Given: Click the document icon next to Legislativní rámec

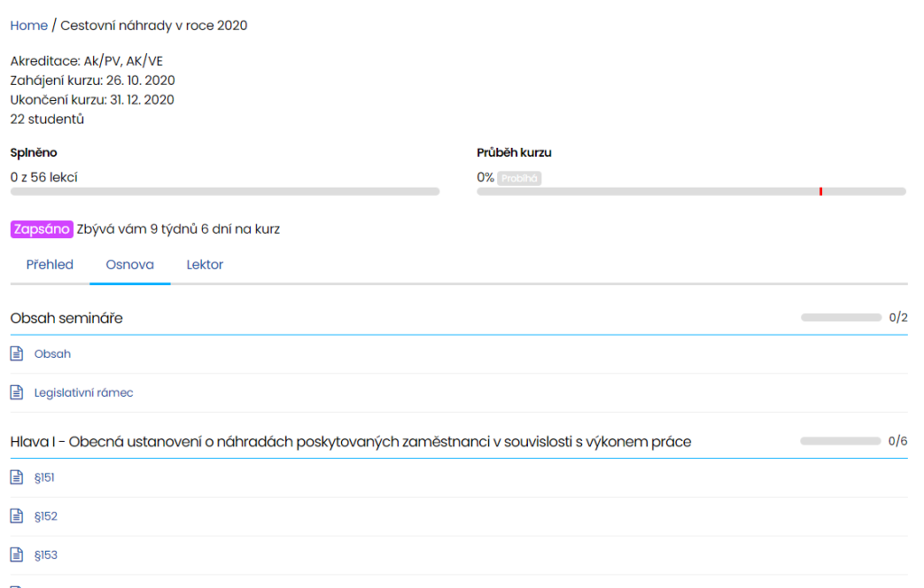Looking at the screenshot, I should click(x=16, y=392).
